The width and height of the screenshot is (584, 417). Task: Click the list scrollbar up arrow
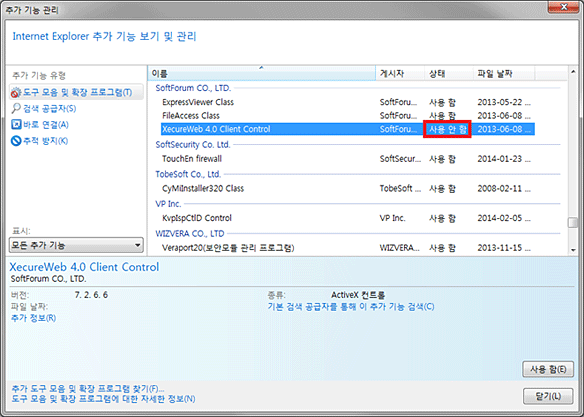[x=573, y=71]
